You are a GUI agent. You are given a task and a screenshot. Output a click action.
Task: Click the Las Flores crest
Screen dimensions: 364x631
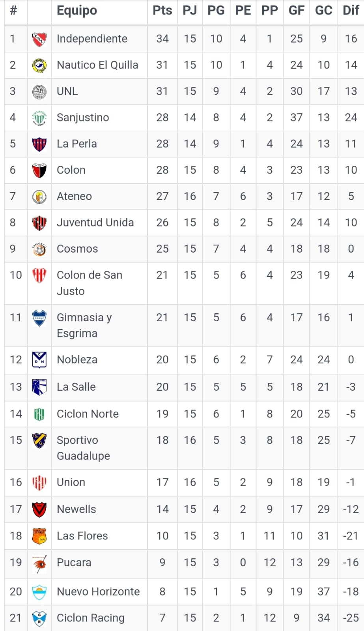[39, 536]
